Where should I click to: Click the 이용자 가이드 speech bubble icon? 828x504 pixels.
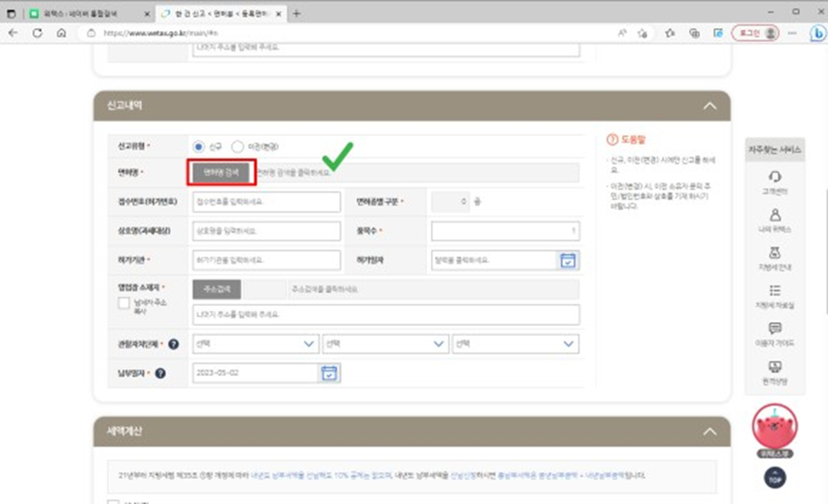click(x=774, y=328)
